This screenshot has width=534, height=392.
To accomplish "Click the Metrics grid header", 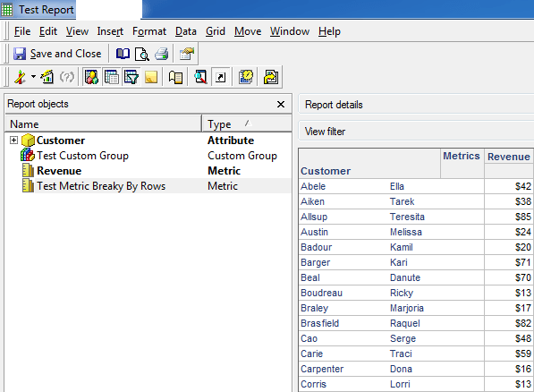I will click(462, 156).
